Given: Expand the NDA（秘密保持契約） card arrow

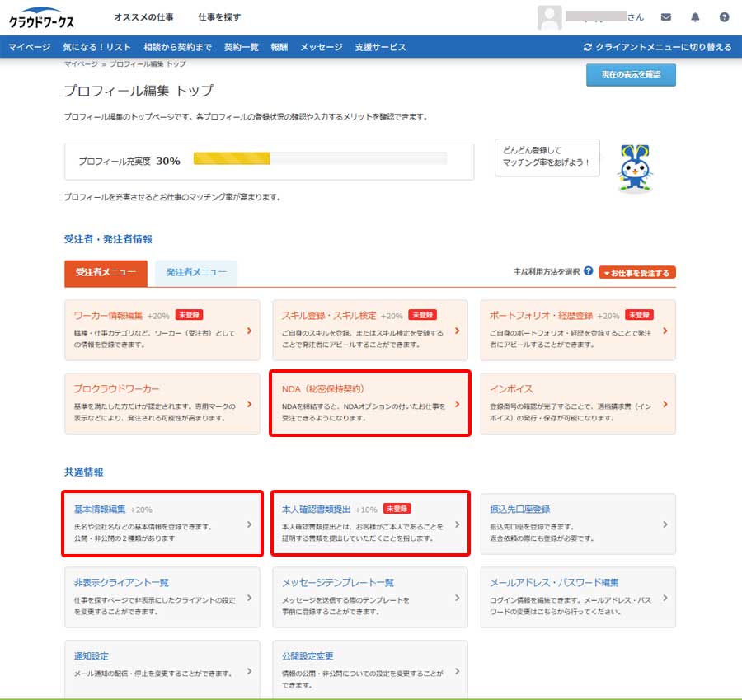Looking at the screenshot, I should click(x=458, y=404).
